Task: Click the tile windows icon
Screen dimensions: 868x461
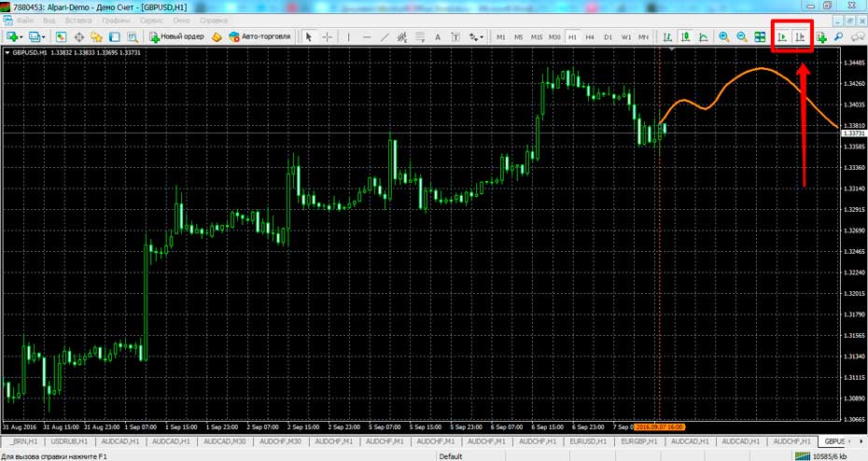Action: click(x=761, y=37)
